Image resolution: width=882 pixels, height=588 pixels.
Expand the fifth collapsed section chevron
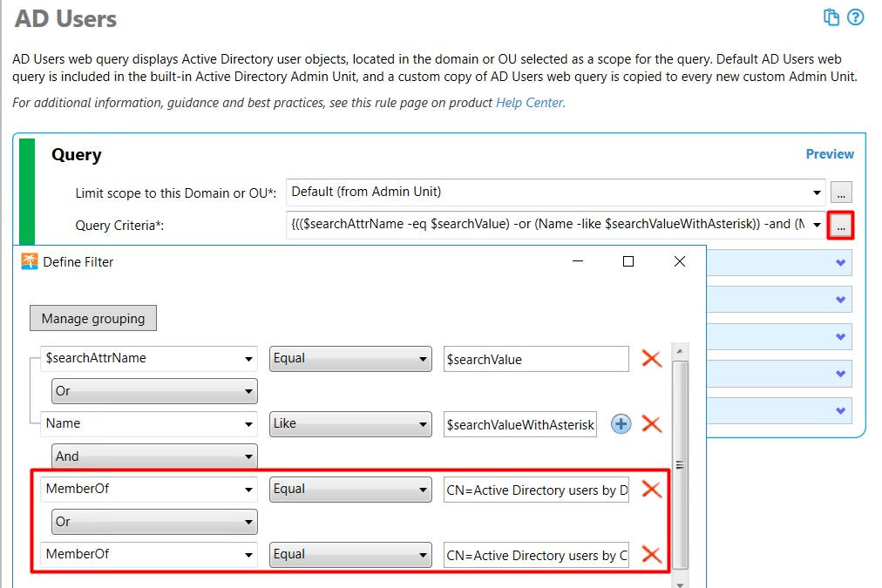pyautogui.click(x=840, y=411)
